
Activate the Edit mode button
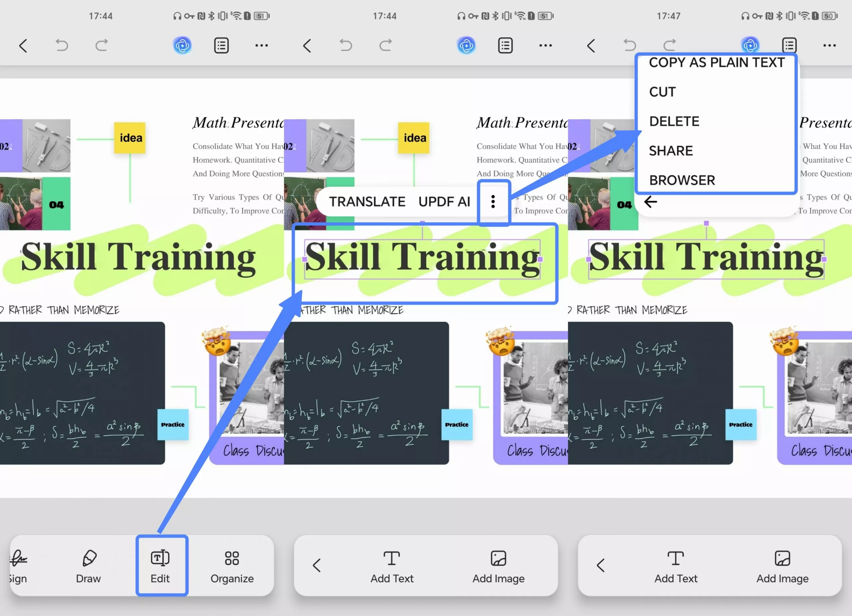[x=161, y=565]
